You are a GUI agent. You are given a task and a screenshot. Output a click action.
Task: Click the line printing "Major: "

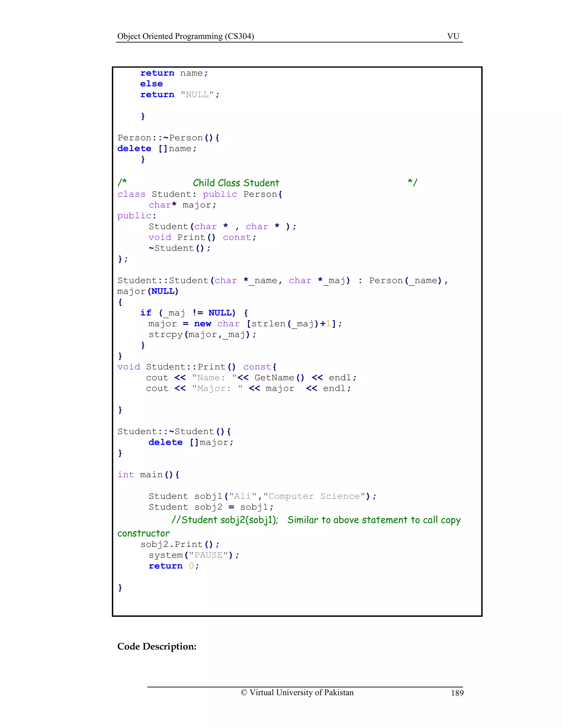click(x=249, y=388)
